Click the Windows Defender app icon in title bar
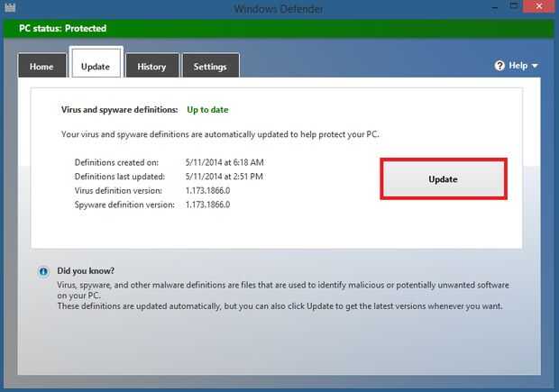Image resolution: width=559 pixels, height=392 pixels. (x=10, y=7)
